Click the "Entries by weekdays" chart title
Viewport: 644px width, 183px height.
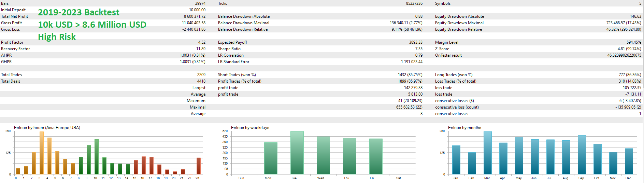pyautogui.click(x=250, y=128)
